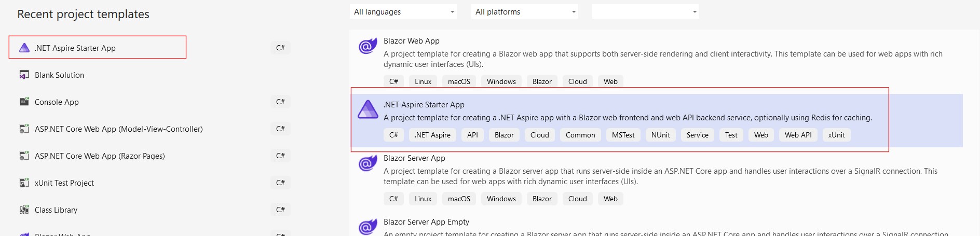Click the xUnit Test Project icon
The height and width of the screenshot is (236, 980).
click(x=24, y=183)
